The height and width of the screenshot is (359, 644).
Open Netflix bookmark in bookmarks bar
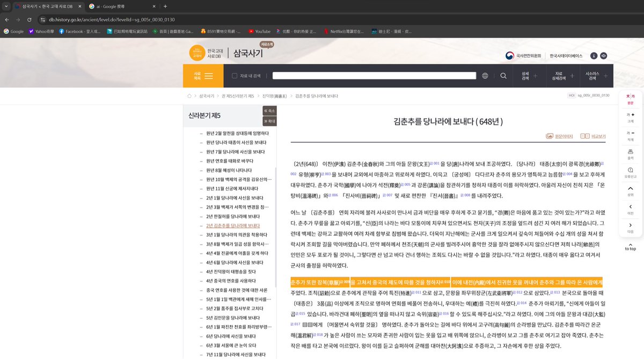[x=345, y=31]
